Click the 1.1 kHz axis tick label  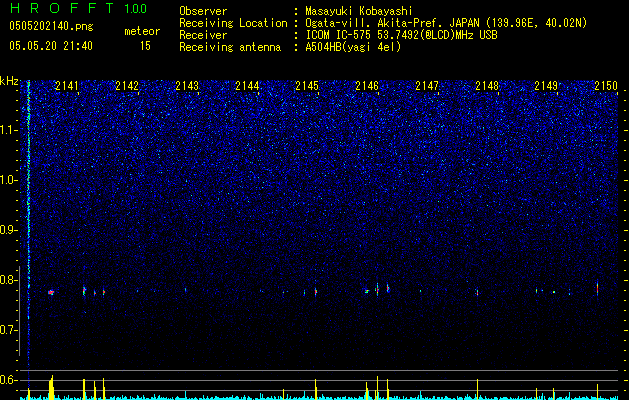click(x=9, y=130)
